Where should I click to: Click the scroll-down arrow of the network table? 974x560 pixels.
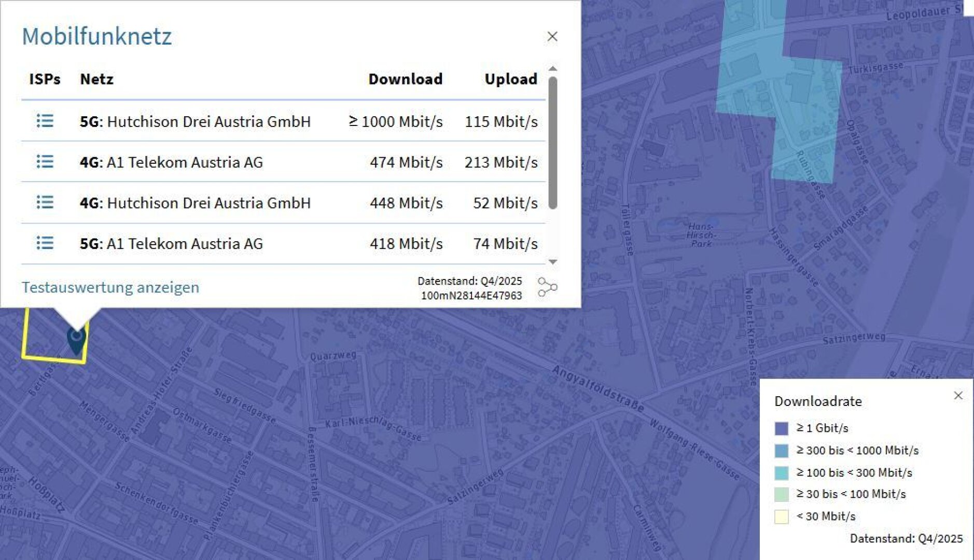pos(553,262)
